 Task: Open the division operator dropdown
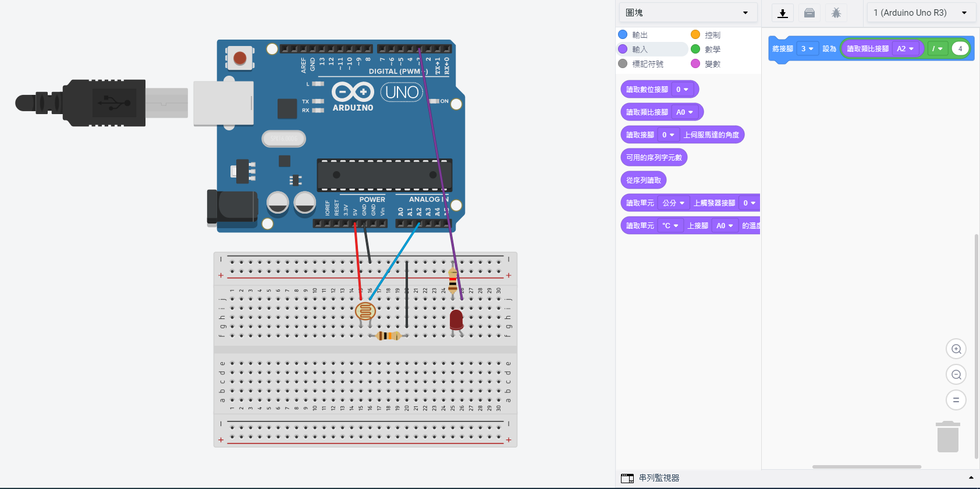(937, 49)
